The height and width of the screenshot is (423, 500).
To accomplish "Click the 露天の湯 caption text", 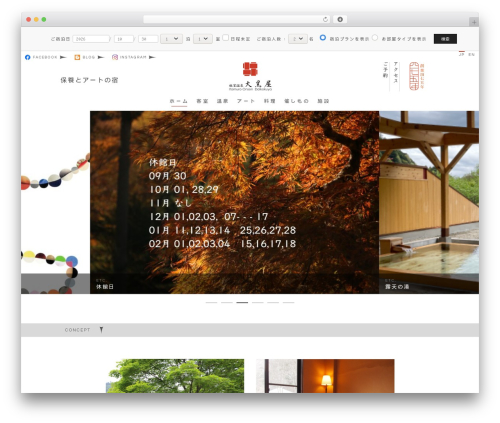I will [397, 287].
